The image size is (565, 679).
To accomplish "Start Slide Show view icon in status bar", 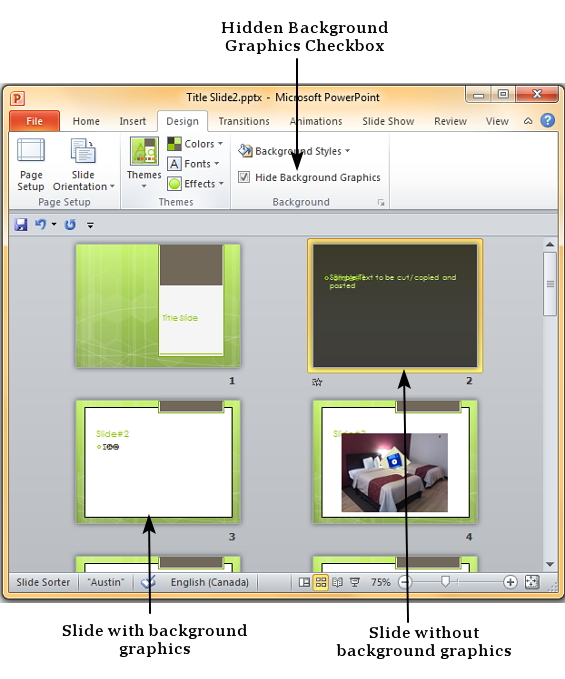I will click(355, 582).
